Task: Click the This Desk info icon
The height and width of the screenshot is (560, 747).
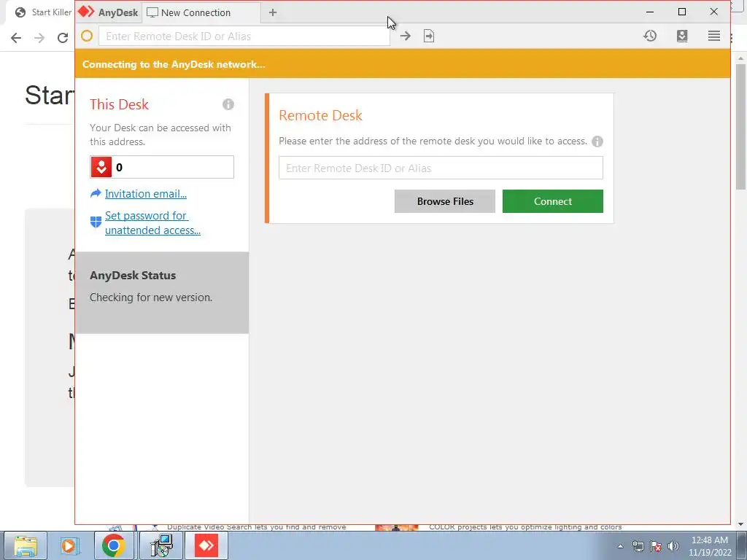Action: (228, 104)
